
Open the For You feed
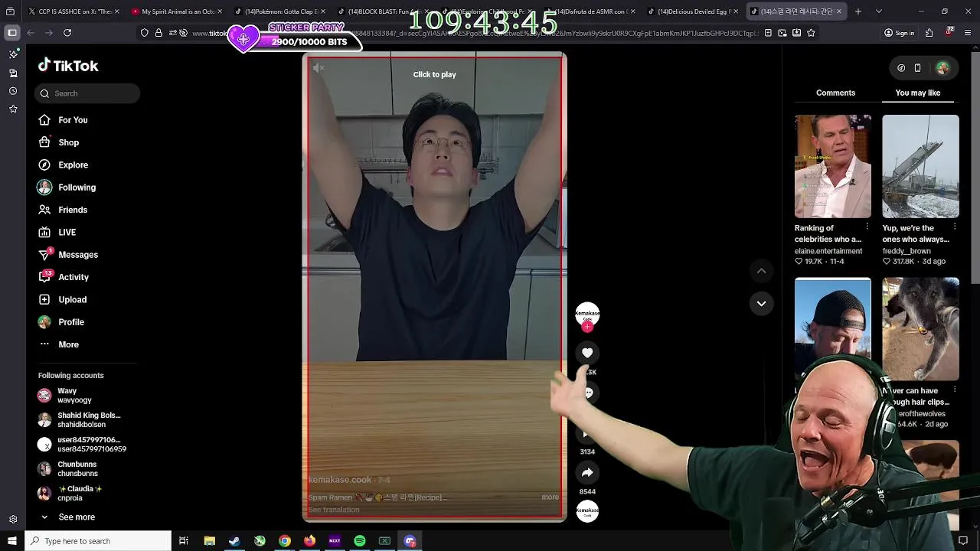[63, 120]
